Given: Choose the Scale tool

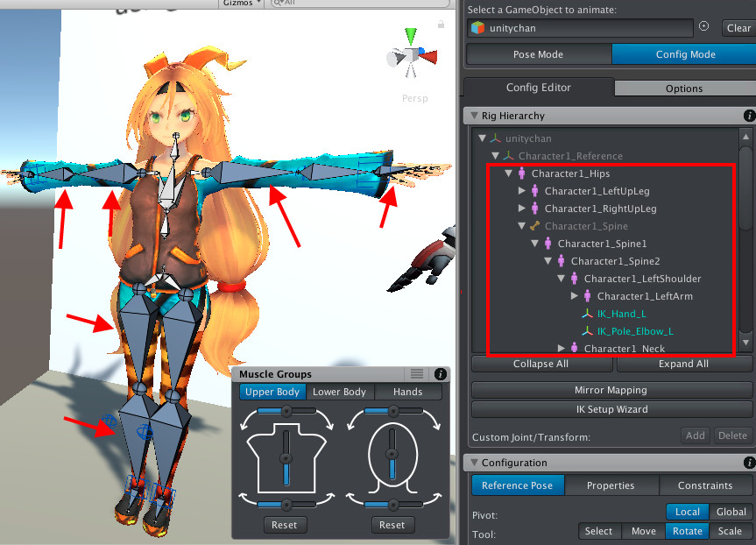Looking at the screenshot, I should tap(730, 531).
